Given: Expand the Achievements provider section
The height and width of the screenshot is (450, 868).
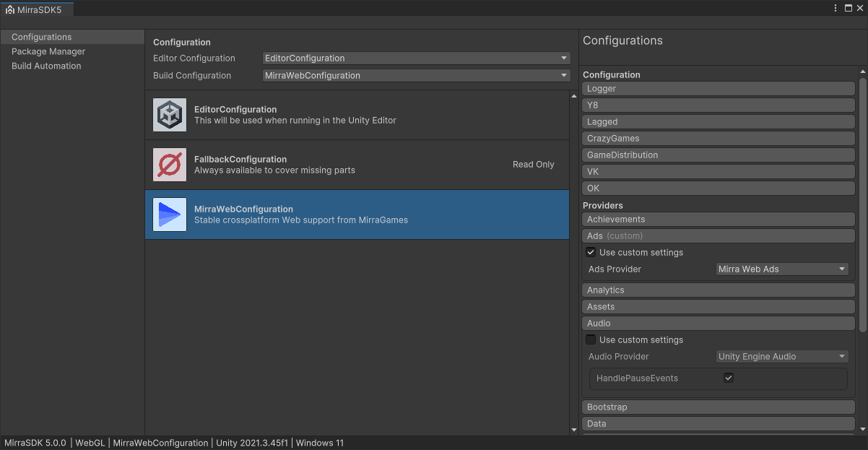Looking at the screenshot, I should (x=718, y=219).
